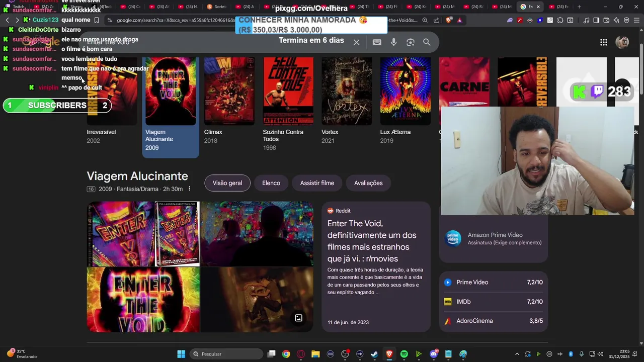Open the Reddit Enter The Void article link
Image resolution: width=644 pixels, height=362 pixels.
coord(372,241)
